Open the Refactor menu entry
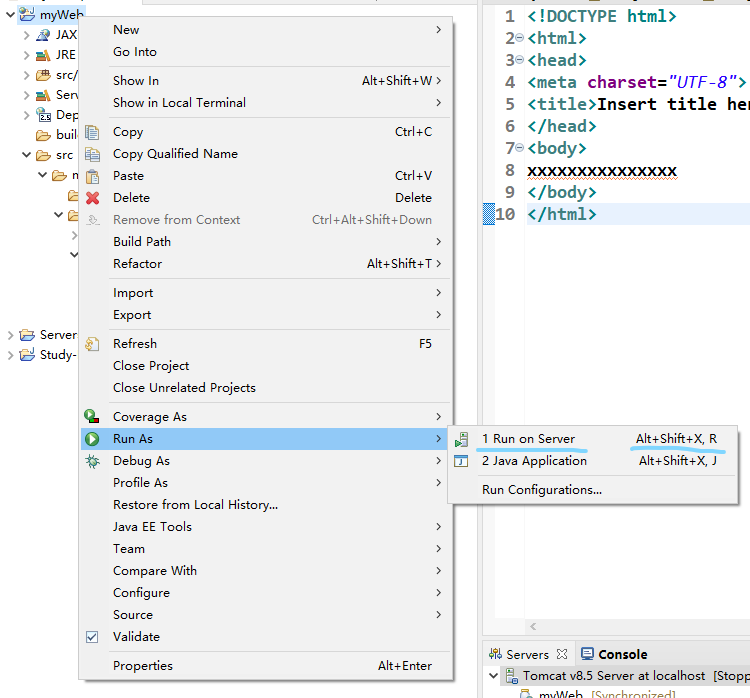Screen dimensions: 750x698 pyautogui.click(x=266, y=264)
